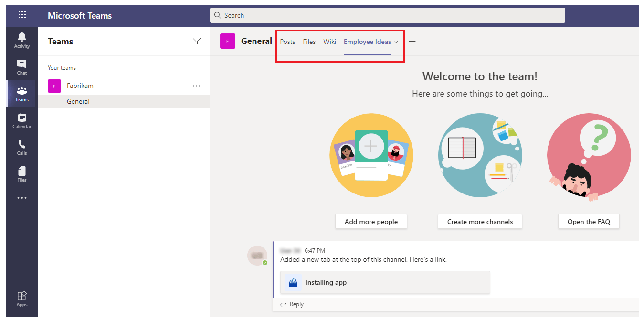
Task: Open Chat in the sidebar
Action: (22, 67)
